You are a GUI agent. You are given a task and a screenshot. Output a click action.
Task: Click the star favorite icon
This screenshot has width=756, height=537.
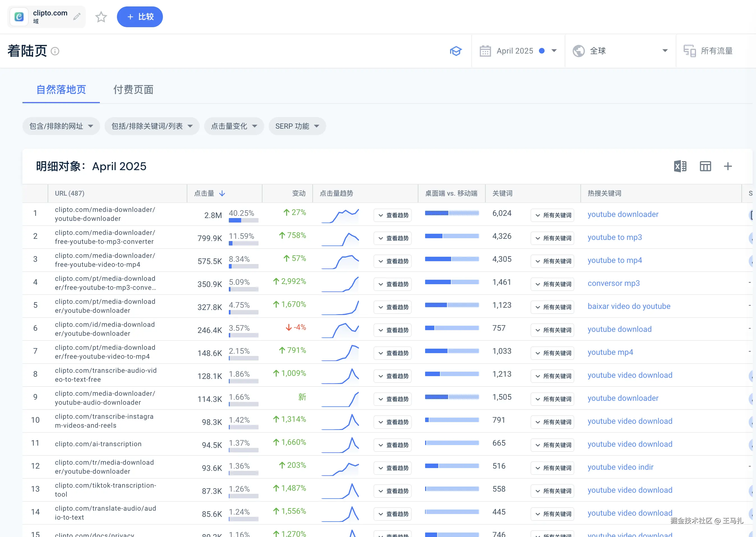101,17
